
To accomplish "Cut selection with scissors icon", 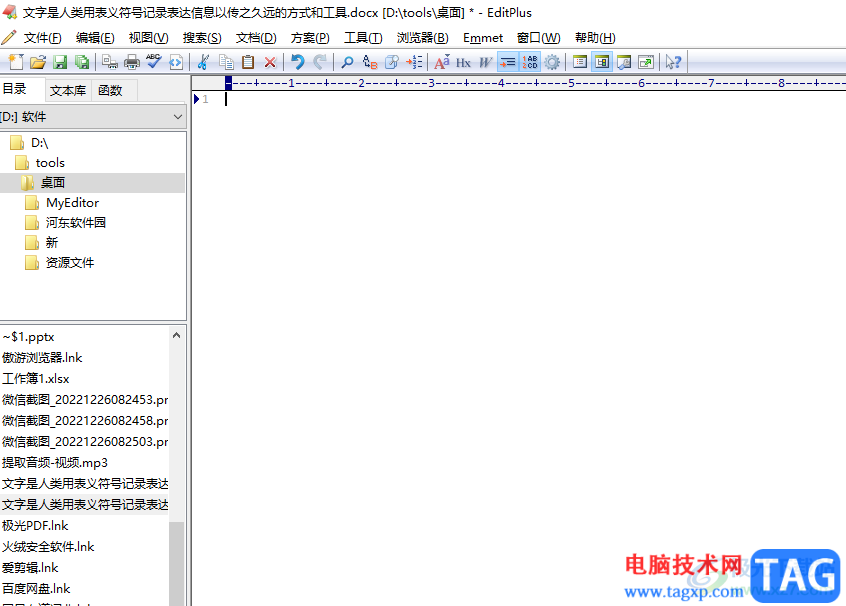I will point(203,62).
